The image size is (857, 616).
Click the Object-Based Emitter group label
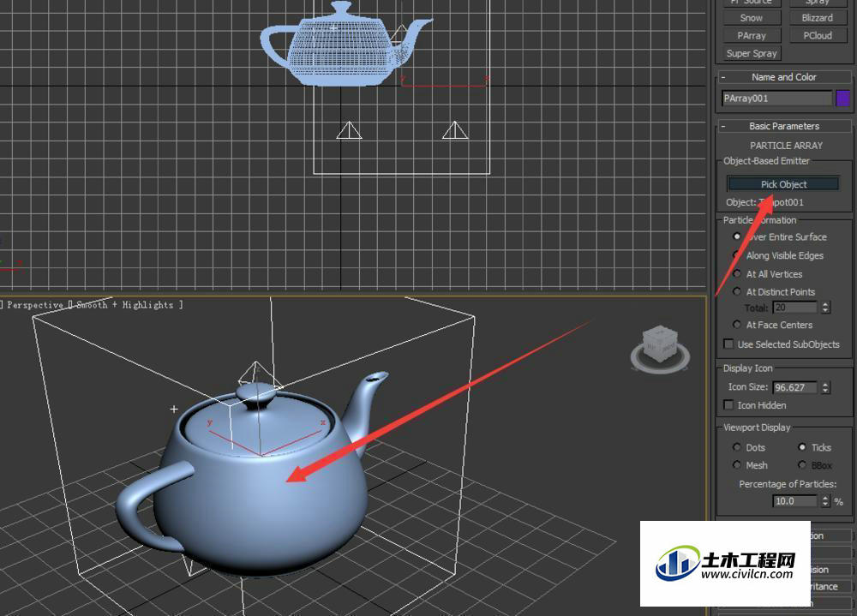click(x=766, y=161)
